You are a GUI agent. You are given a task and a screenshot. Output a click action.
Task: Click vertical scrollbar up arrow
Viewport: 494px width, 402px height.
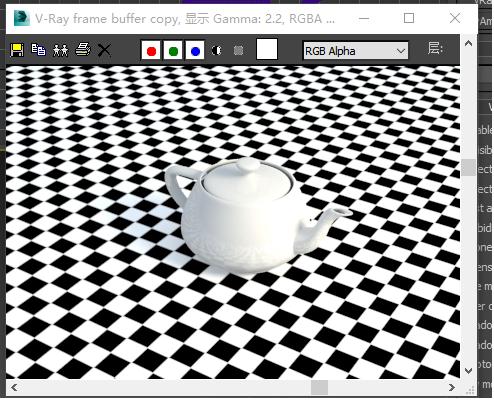coord(468,43)
